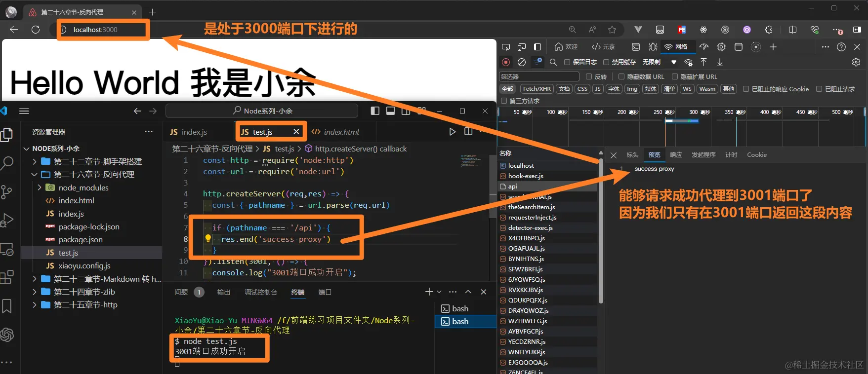This screenshot has height=374, width=868.
Task: Check 已阻止请求 checkbox
Action: point(819,89)
